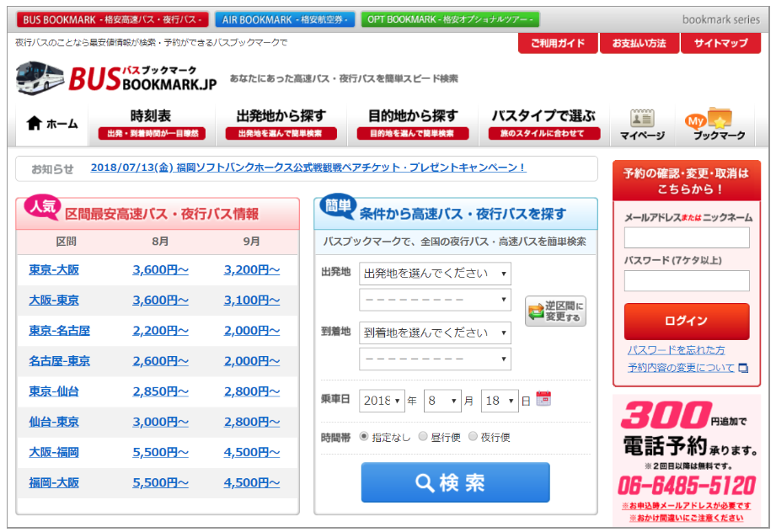
Task: Open 予約内容の変更について link
Action: (x=681, y=368)
